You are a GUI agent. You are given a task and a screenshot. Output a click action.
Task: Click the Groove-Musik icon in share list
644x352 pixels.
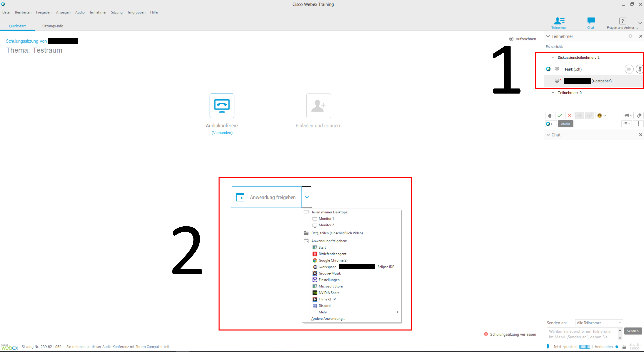[x=315, y=273]
